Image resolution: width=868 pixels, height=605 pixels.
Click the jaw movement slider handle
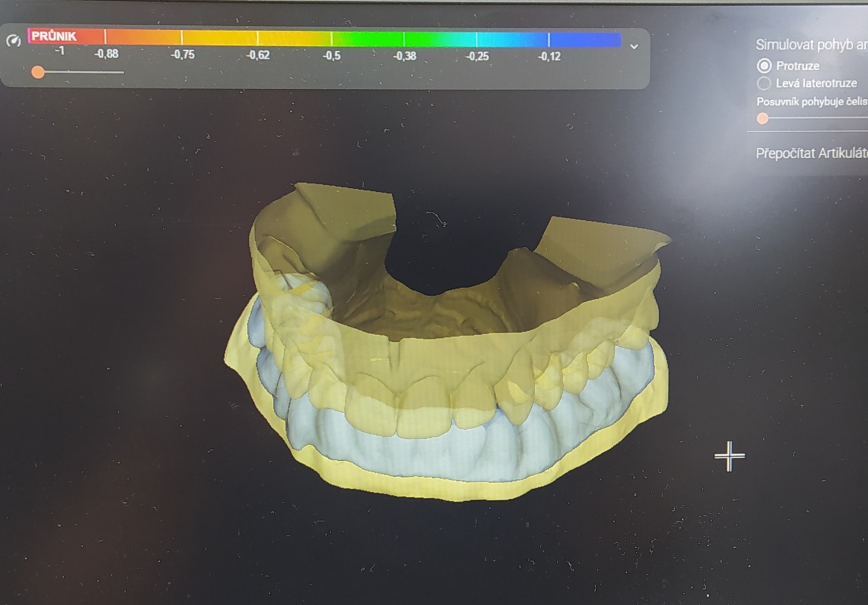coord(763,118)
